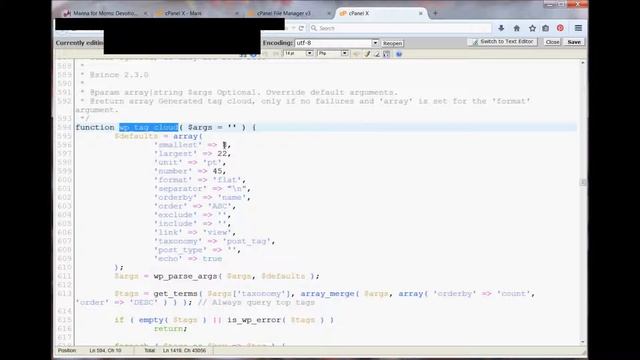Close the Manna for Moms tab
Image resolution: width=640 pixels, height=360 pixels.
click(x=145, y=13)
